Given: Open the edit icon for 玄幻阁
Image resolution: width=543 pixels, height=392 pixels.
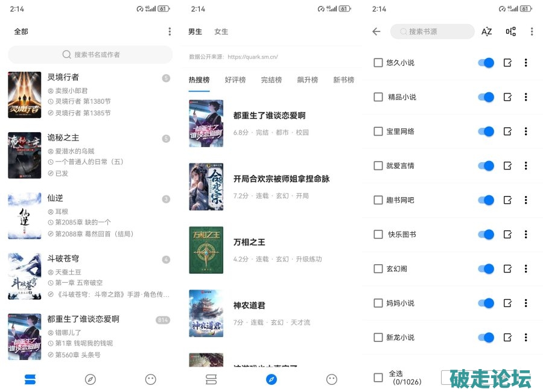Looking at the screenshot, I should (x=507, y=269).
